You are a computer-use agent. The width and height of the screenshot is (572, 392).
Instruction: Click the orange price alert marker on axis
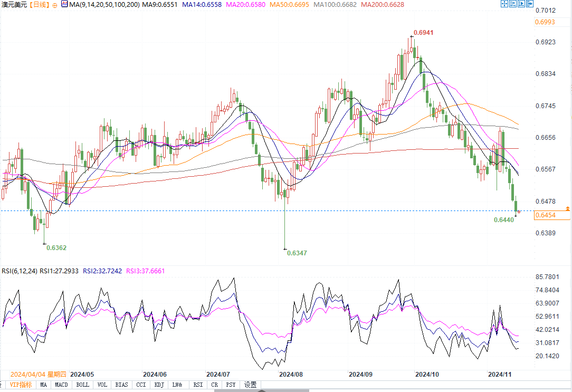click(568, 208)
